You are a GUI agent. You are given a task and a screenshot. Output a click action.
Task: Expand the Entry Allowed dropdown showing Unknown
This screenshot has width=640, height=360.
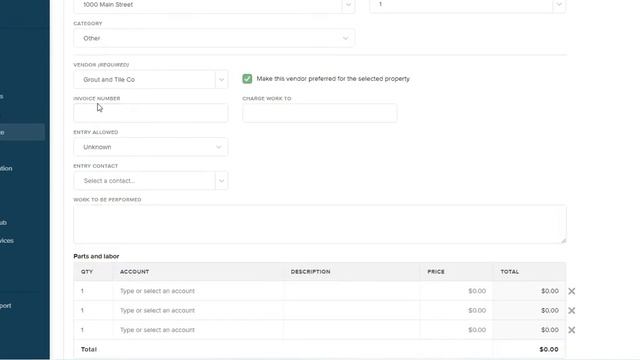[x=151, y=147]
